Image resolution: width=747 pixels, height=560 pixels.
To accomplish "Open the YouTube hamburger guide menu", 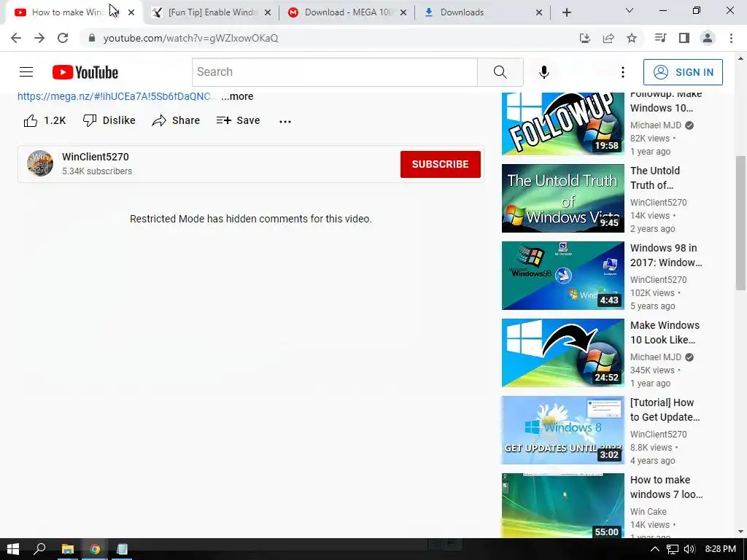I will click(26, 72).
